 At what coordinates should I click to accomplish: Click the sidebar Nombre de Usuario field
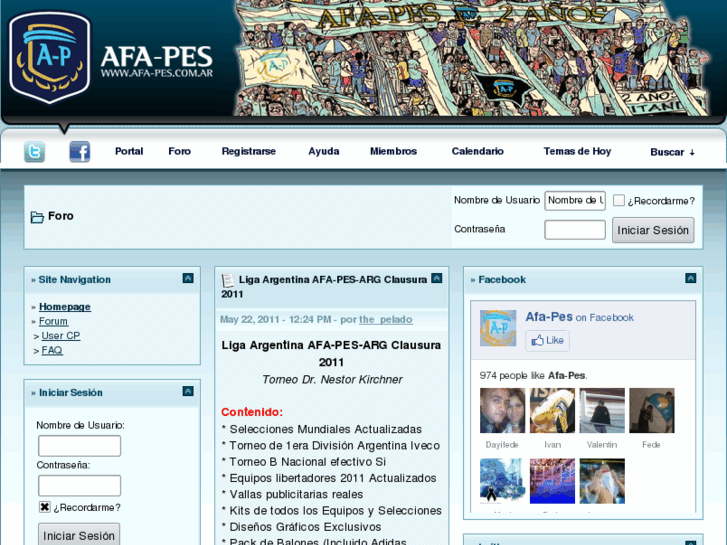point(79,446)
